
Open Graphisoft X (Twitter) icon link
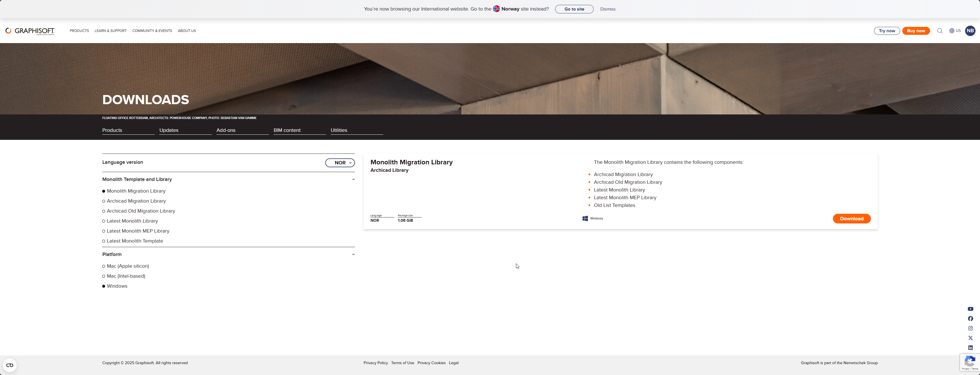[971, 338]
